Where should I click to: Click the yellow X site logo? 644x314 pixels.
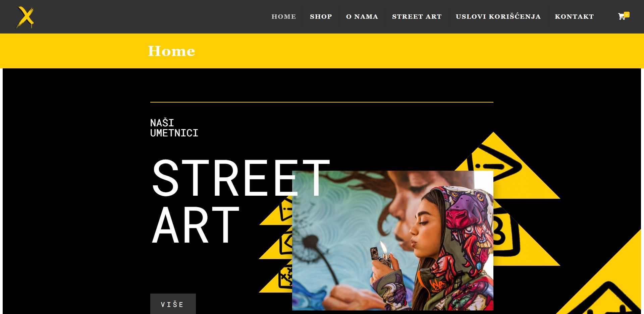point(25,17)
